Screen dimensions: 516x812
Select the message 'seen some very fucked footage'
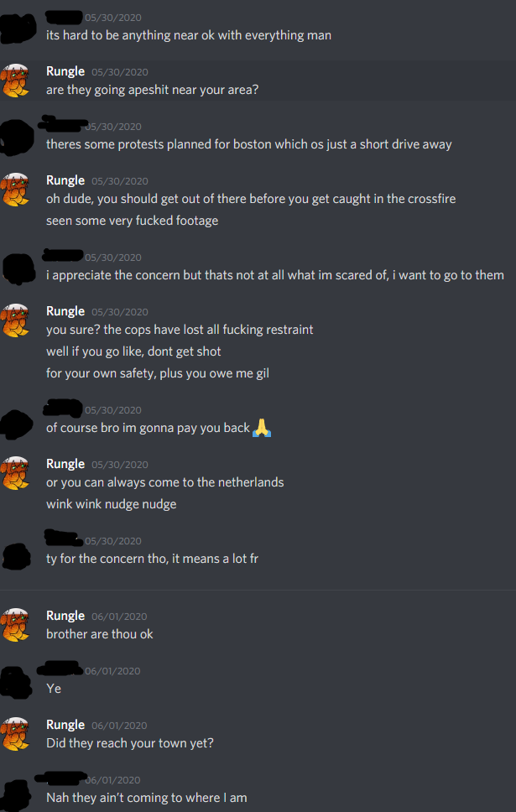click(x=132, y=221)
